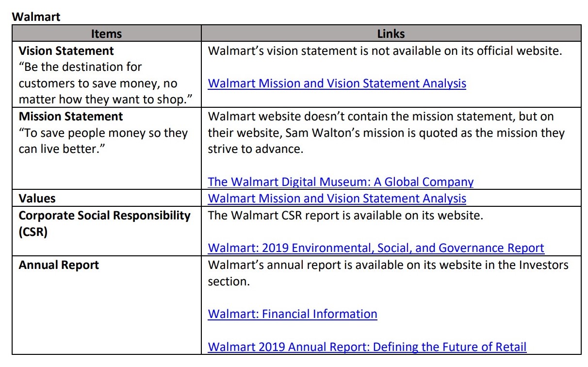Click the bold Mission Statement label
This screenshot has width=588, height=367.
click(71, 117)
